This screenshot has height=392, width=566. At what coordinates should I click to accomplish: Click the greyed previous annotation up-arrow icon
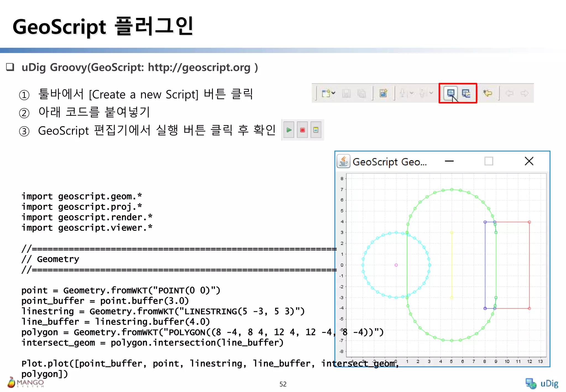click(x=422, y=93)
